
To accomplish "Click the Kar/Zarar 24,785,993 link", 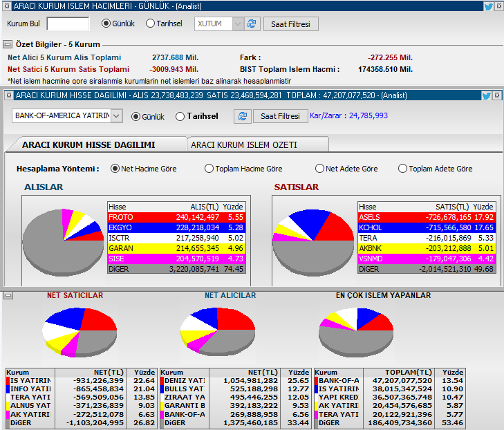I will click(348, 115).
